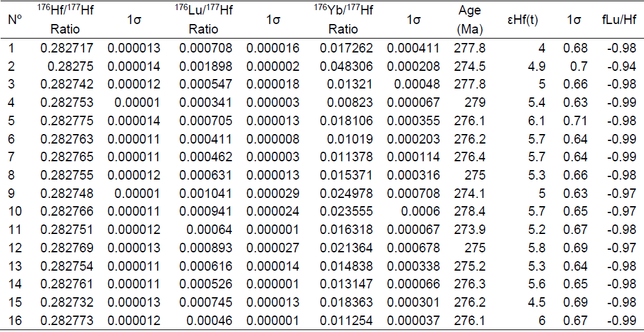Viewport: 644px width, 332px height.
Task: Click the 176Yb/177Hf Ratio column header
Action: click(x=343, y=20)
